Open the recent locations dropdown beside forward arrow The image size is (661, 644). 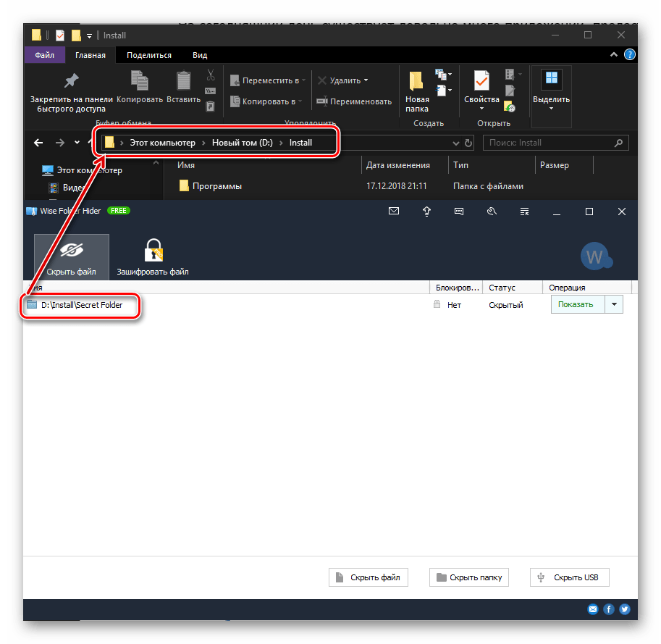tap(77, 143)
